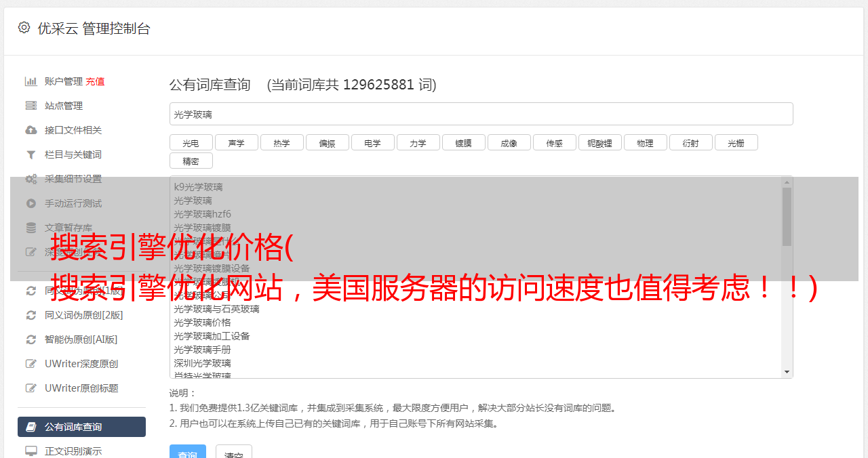The image size is (868, 458).
Task: Pick the 物理 tag
Action: [x=646, y=142]
